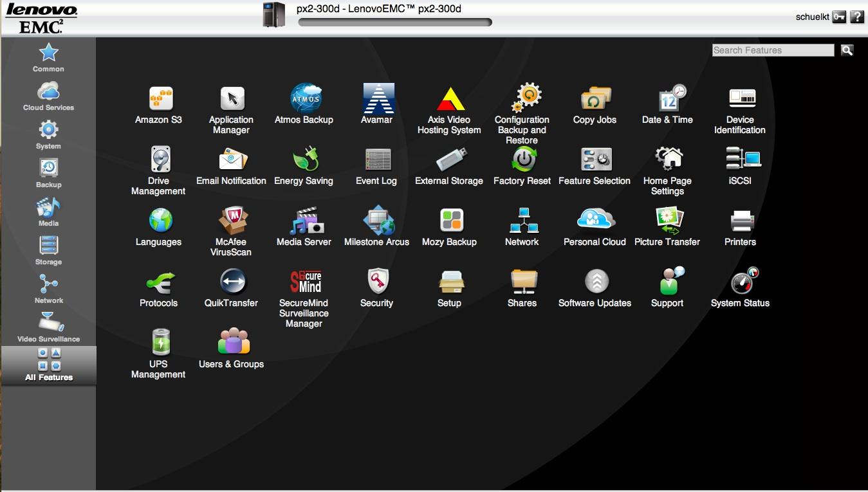Launch Atmos Backup settings

click(304, 99)
